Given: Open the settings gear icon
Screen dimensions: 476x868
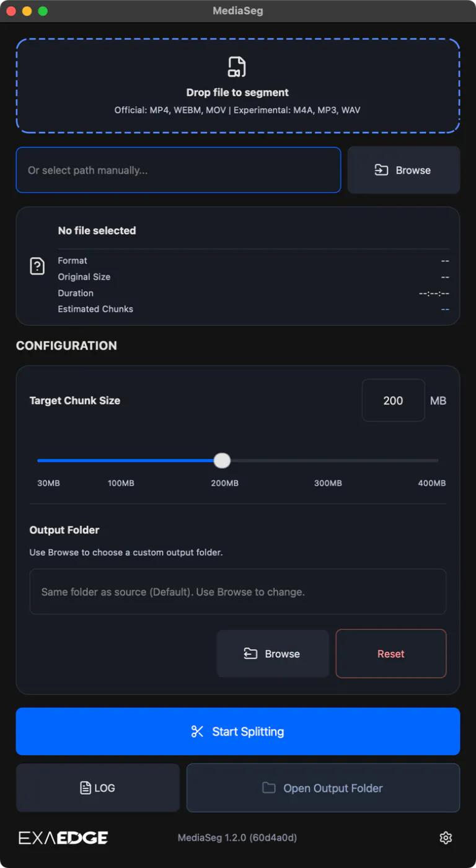Looking at the screenshot, I should click(446, 838).
